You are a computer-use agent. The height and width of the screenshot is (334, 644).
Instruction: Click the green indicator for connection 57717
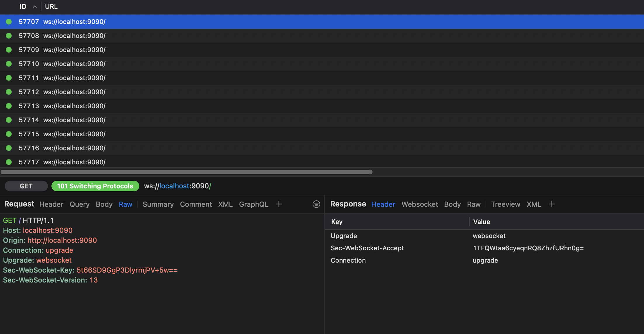tap(9, 162)
